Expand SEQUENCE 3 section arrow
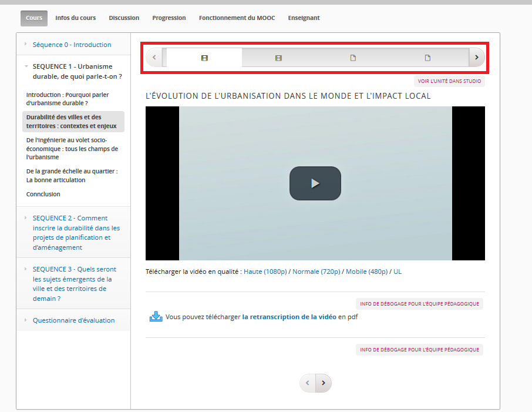Image resolution: width=532 pixels, height=412 pixels. click(25, 269)
